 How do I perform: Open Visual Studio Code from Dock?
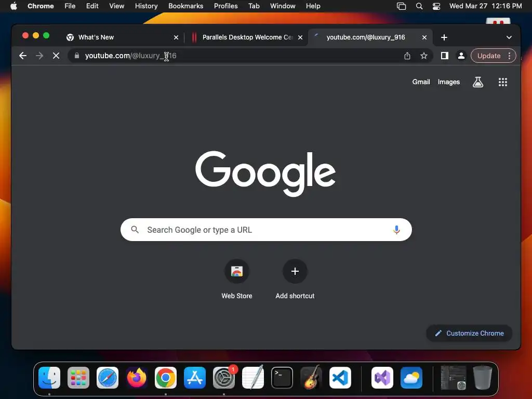coord(340,378)
